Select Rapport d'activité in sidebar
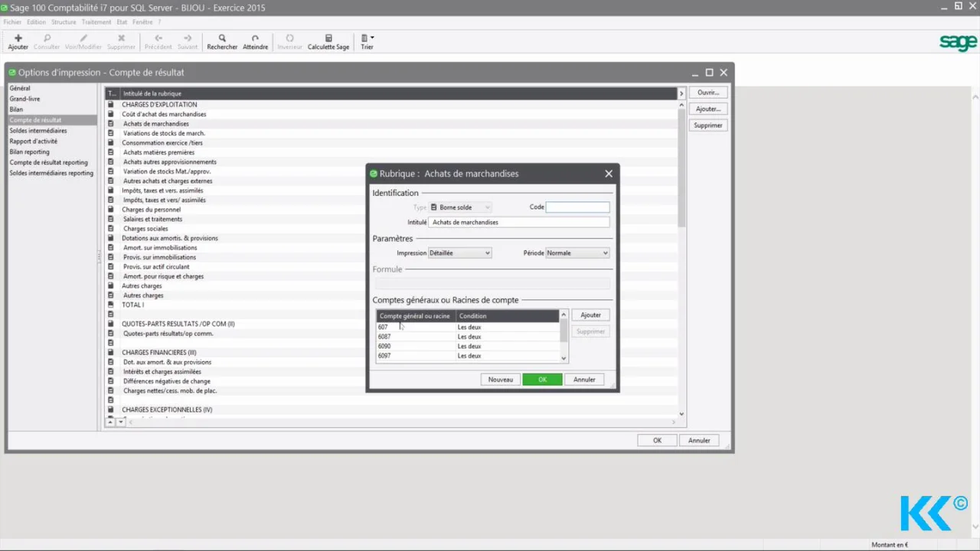The image size is (980, 551). pos(52,141)
